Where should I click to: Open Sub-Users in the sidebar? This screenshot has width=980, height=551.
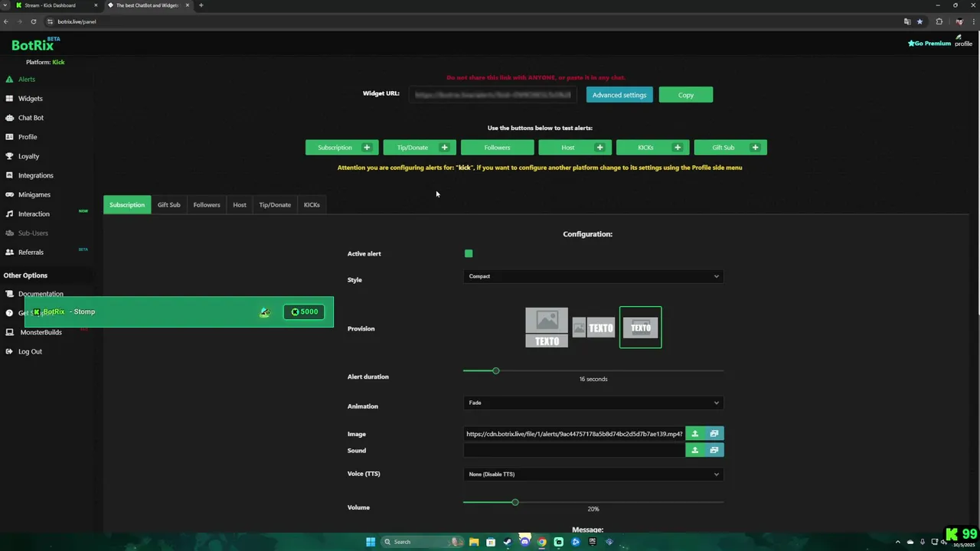point(33,233)
